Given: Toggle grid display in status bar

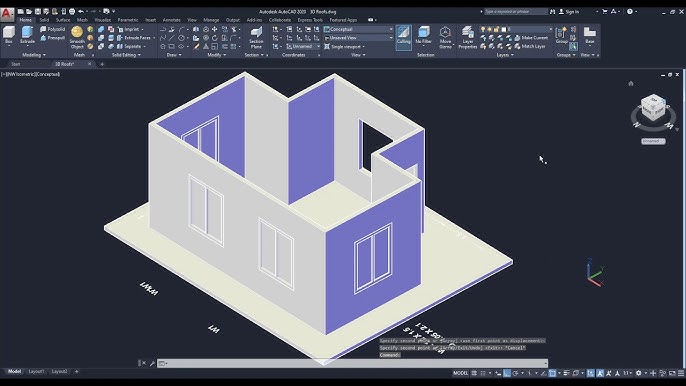Looking at the screenshot, I should [474, 373].
